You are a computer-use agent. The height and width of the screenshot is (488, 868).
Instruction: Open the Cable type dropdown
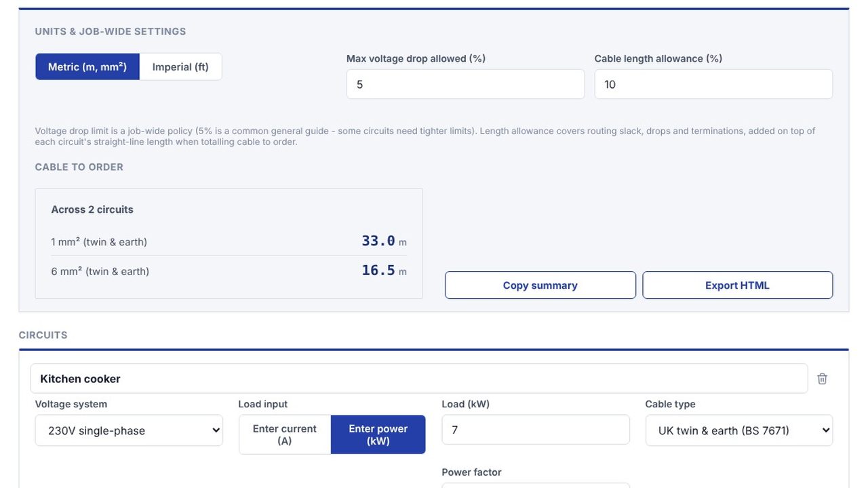coord(739,430)
